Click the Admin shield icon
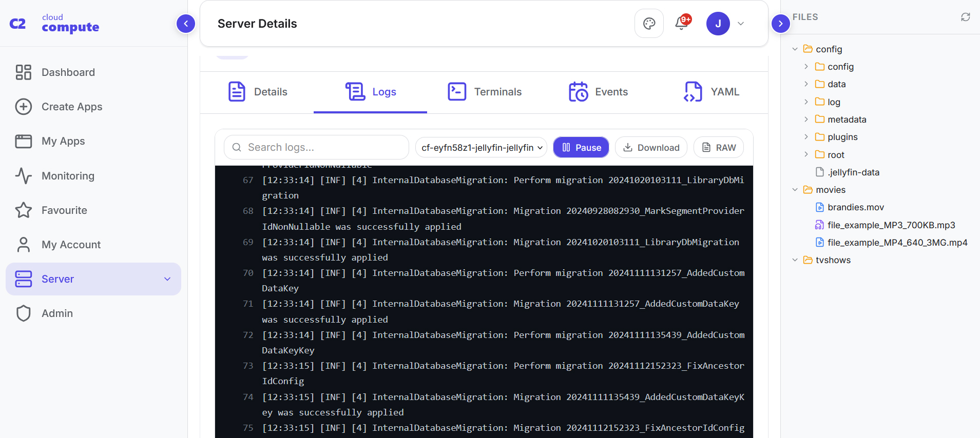980x438 pixels. (x=24, y=313)
